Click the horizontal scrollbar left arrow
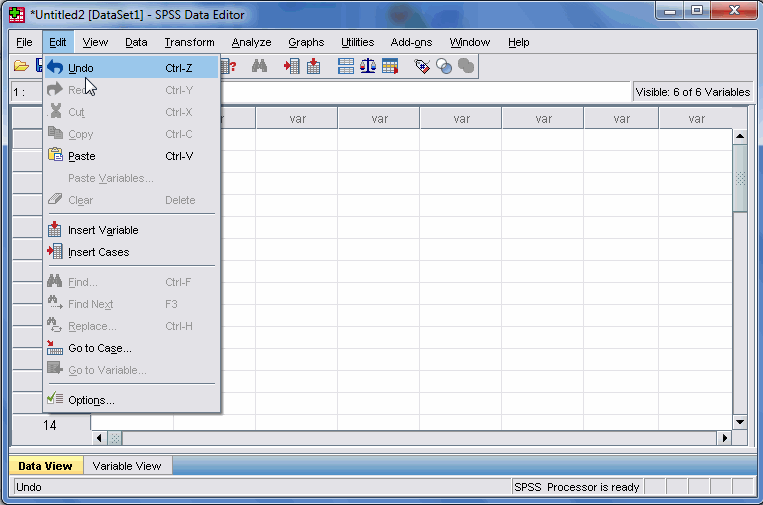This screenshot has width=763, height=505. point(99,438)
